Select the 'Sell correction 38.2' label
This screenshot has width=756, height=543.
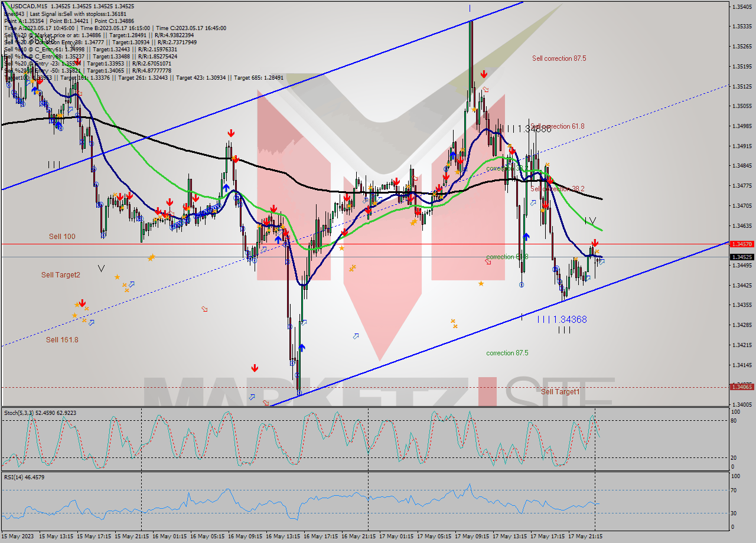(558, 189)
